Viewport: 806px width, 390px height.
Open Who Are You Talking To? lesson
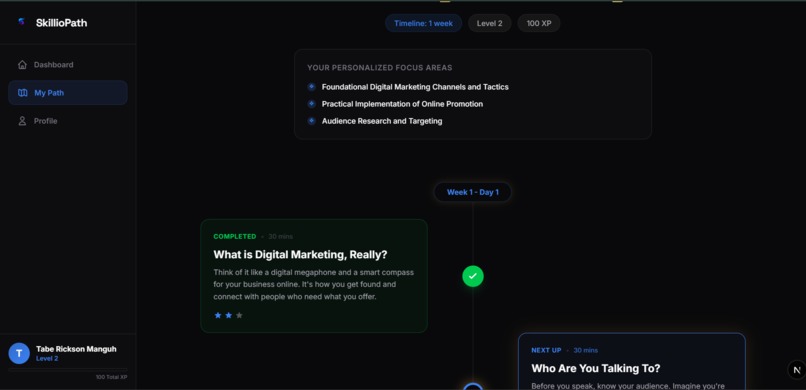click(x=595, y=368)
